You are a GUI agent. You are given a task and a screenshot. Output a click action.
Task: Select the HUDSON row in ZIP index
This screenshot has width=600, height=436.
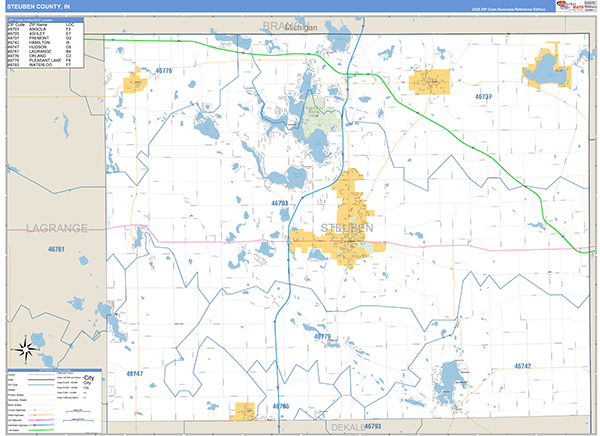pyautogui.click(x=40, y=47)
